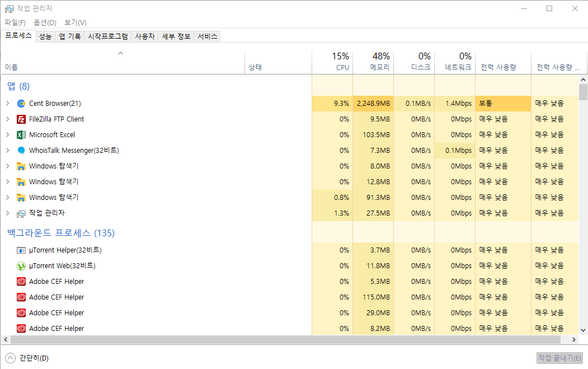Open the 옵션(O) menu

point(45,23)
